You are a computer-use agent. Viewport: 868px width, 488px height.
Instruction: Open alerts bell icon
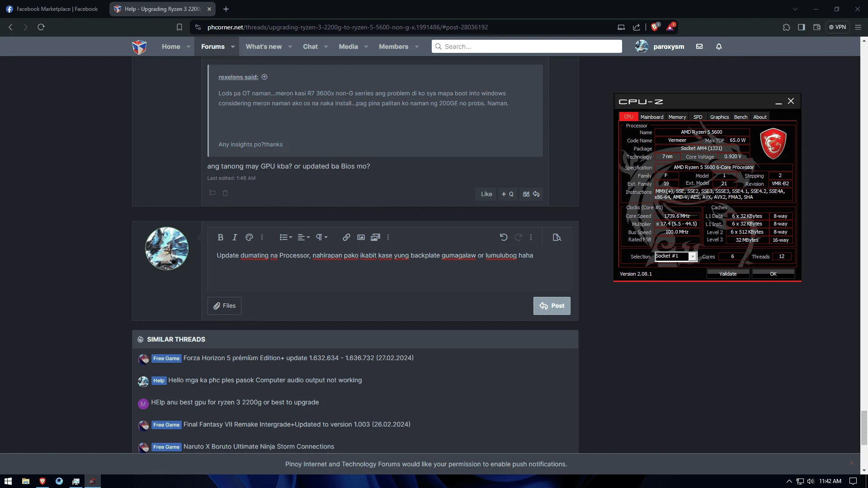click(719, 47)
